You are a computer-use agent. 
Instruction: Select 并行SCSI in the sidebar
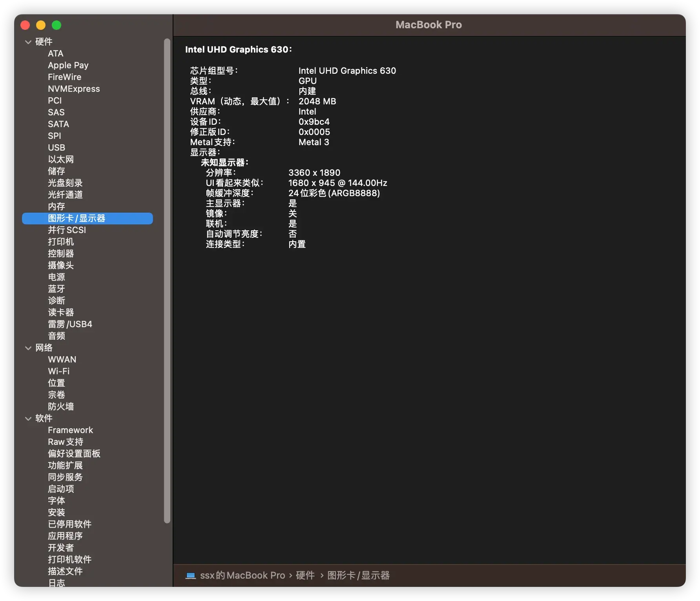(x=67, y=230)
